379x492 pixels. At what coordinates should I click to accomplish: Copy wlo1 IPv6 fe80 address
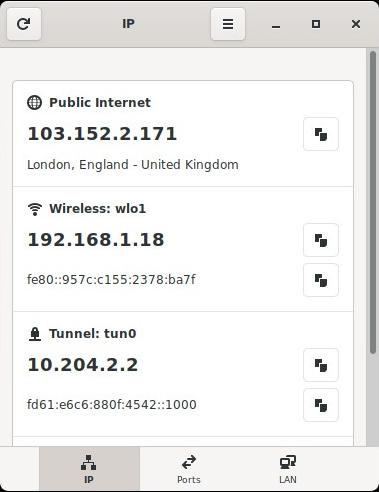321,280
